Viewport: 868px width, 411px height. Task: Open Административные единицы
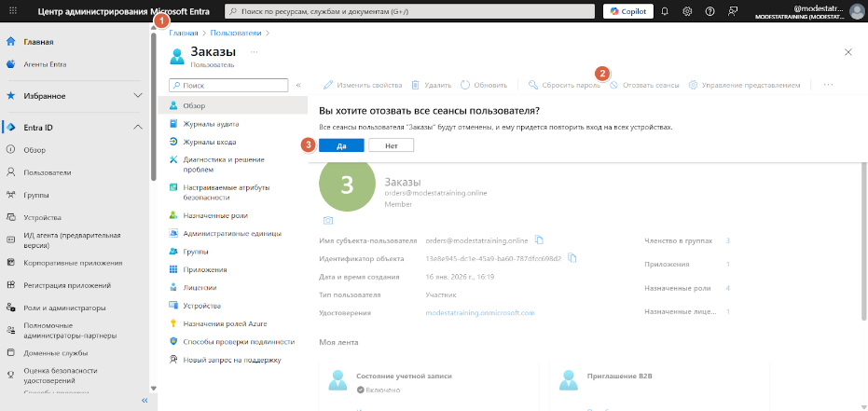tap(232, 233)
